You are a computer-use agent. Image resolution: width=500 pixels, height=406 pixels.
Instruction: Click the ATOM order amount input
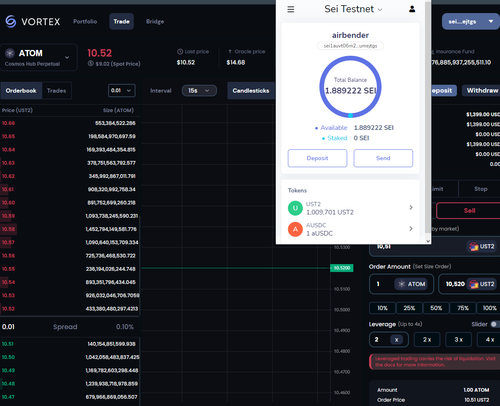pyautogui.click(x=401, y=284)
